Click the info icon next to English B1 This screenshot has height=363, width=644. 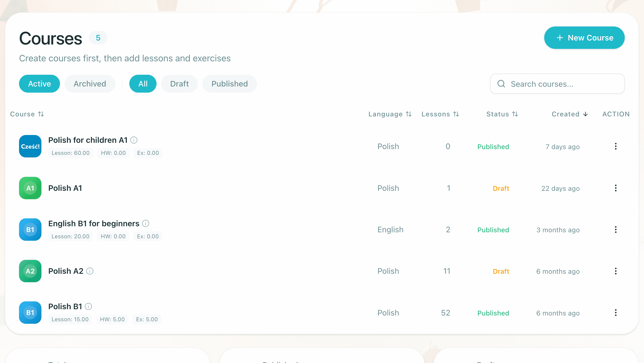click(146, 223)
